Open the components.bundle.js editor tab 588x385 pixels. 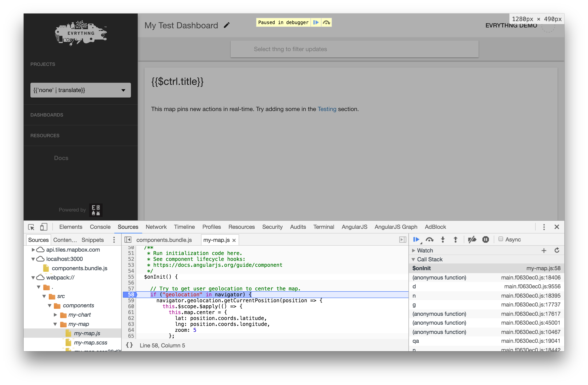click(x=164, y=240)
